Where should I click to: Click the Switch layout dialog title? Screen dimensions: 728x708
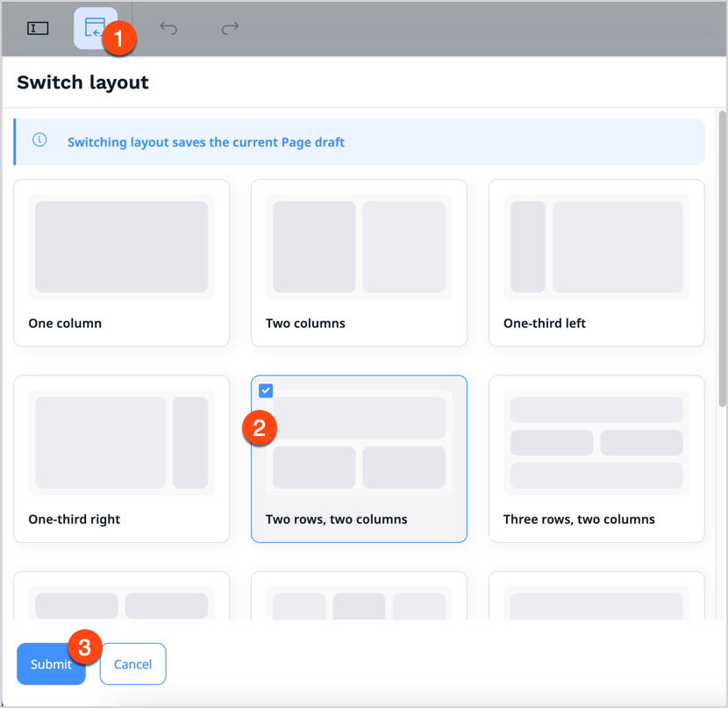pos(82,82)
